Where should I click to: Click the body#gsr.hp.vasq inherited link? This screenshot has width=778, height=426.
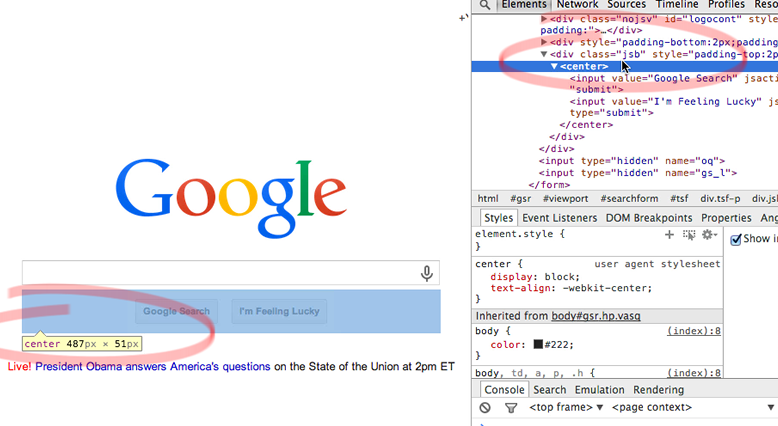(x=596, y=316)
